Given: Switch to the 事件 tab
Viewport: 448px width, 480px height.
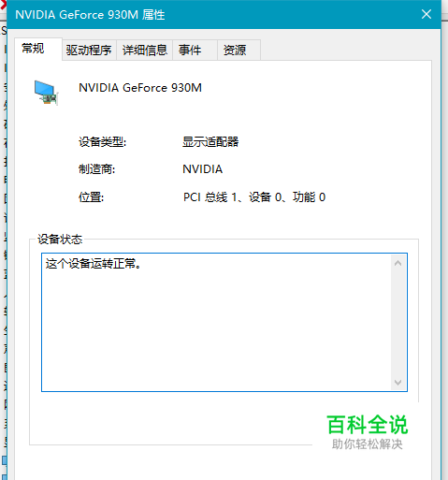Looking at the screenshot, I should (x=195, y=50).
